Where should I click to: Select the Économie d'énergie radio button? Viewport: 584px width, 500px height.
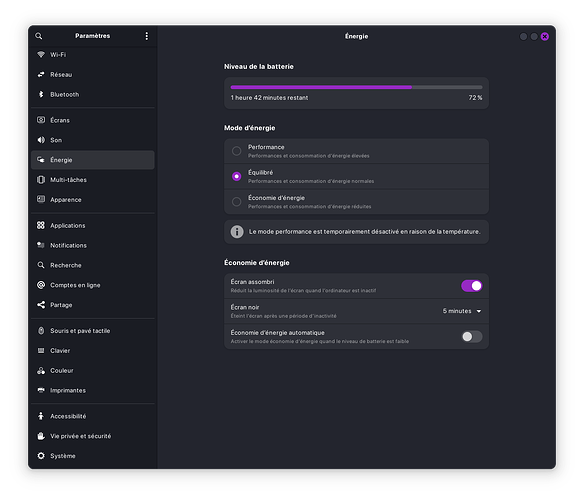click(x=237, y=202)
